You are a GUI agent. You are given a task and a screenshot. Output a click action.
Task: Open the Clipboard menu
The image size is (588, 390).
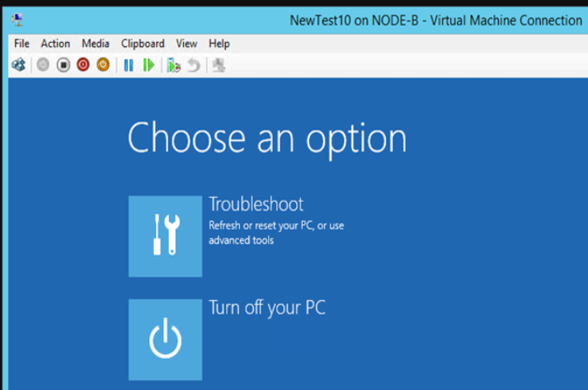pyautogui.click(x=143, y=44)
